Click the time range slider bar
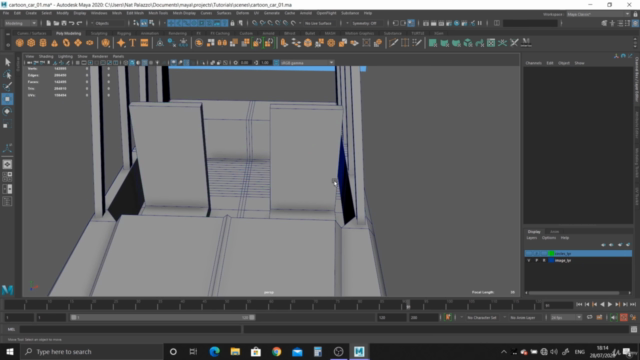 coord(163,317)
